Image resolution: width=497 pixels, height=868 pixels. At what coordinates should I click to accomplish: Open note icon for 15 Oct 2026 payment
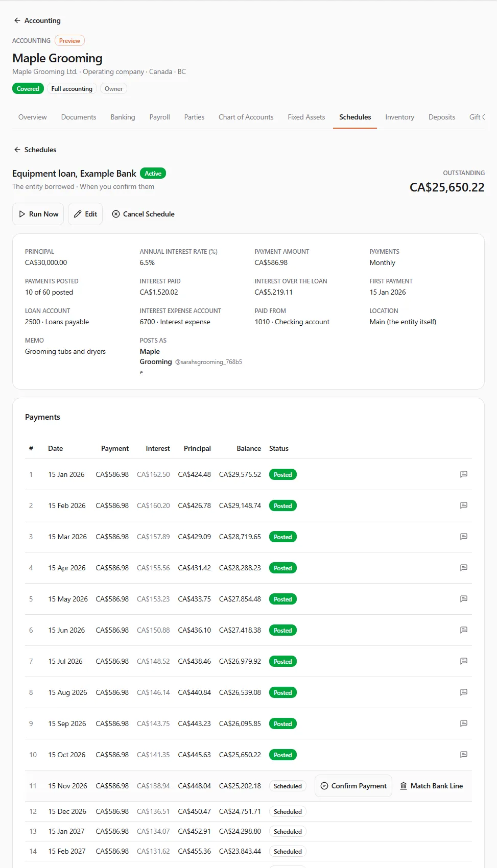click(x=464, y=755)
